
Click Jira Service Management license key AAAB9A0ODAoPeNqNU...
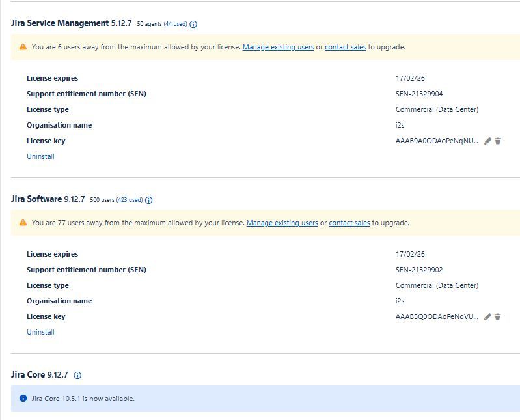pos(437,141)
